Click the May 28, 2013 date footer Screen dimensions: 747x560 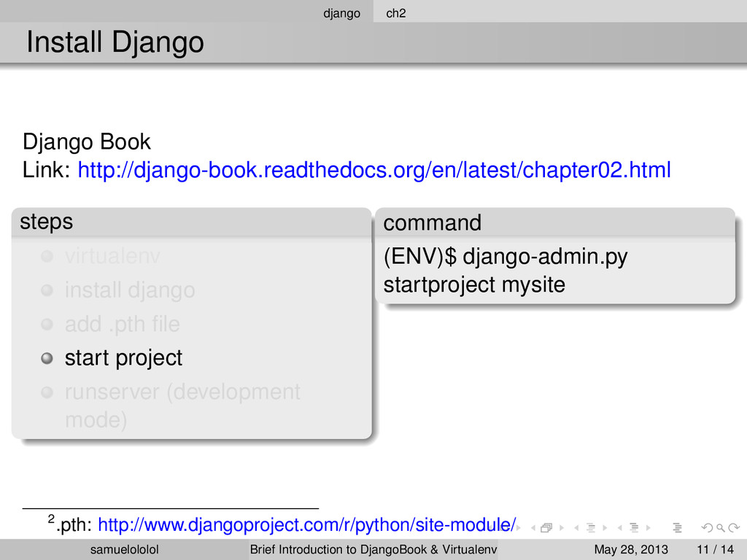click(631, 550)
